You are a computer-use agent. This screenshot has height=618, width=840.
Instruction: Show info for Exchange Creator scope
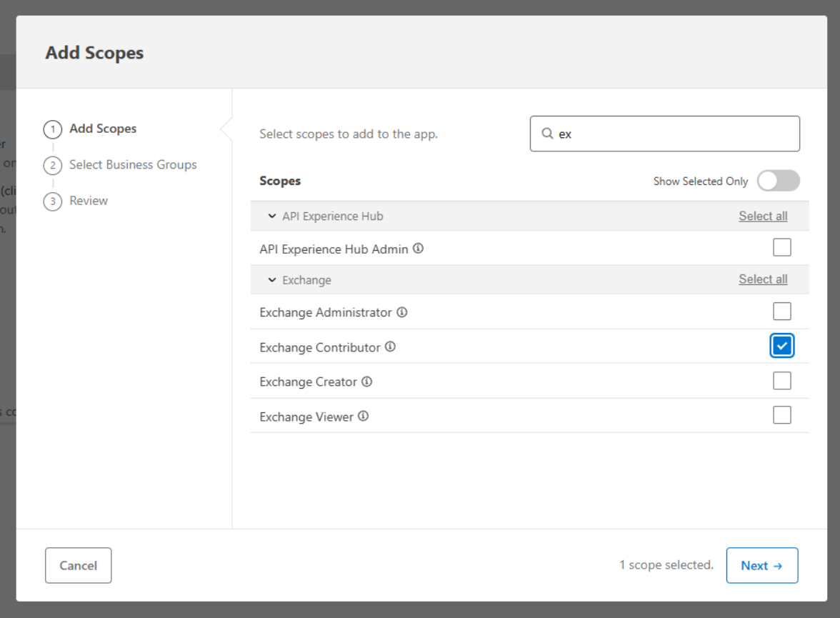click(x=367, y=382)
